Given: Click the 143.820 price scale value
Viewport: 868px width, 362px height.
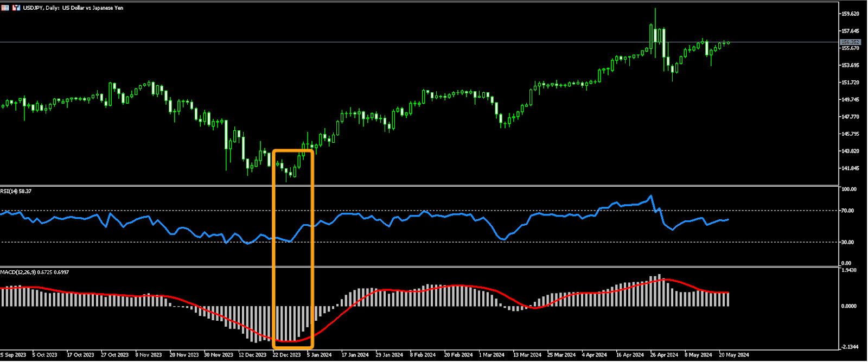Looking at the screenshot, I should coord(850,151).
